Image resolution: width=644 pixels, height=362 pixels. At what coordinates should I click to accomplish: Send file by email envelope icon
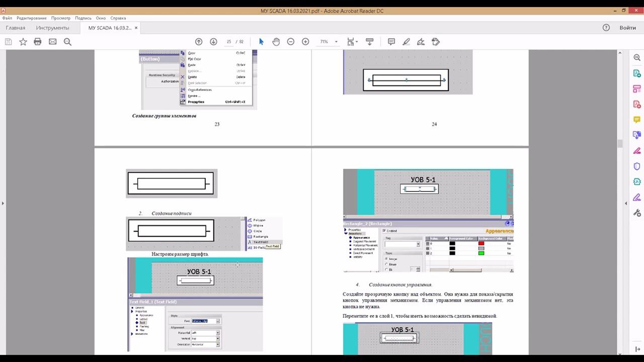[x=52, y=42]
